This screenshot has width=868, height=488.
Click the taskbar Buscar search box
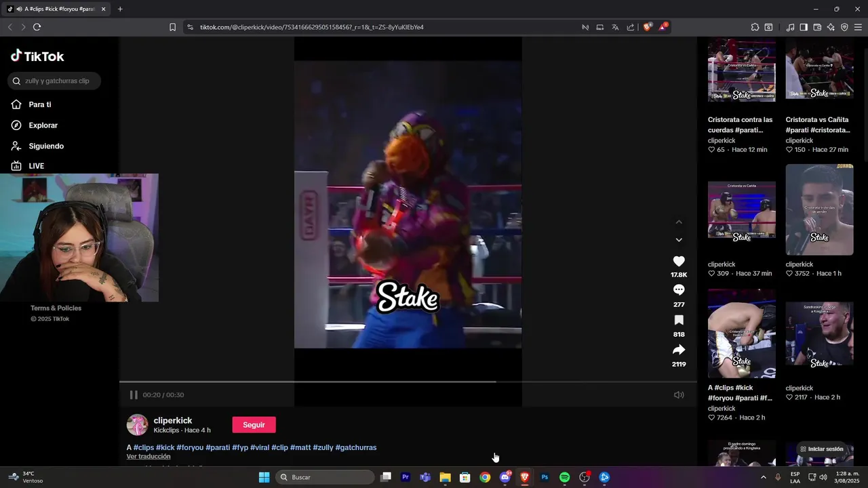click(x=326, y=477)
